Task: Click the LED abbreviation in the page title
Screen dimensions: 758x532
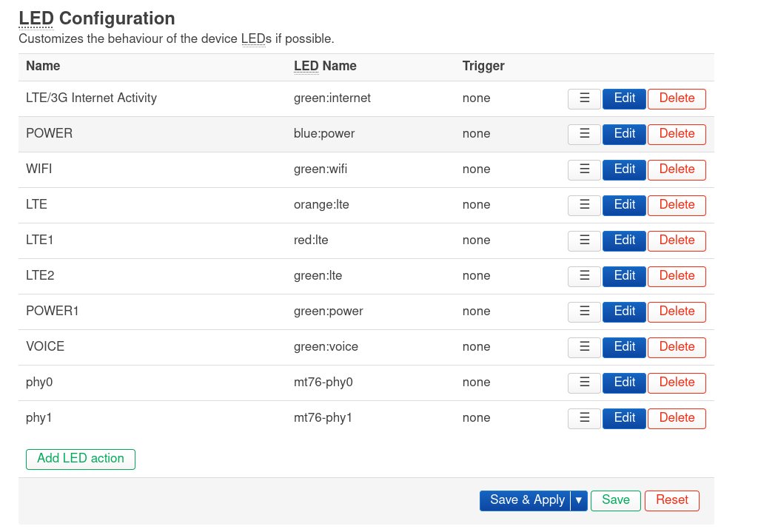Action: tap(36, 18)
